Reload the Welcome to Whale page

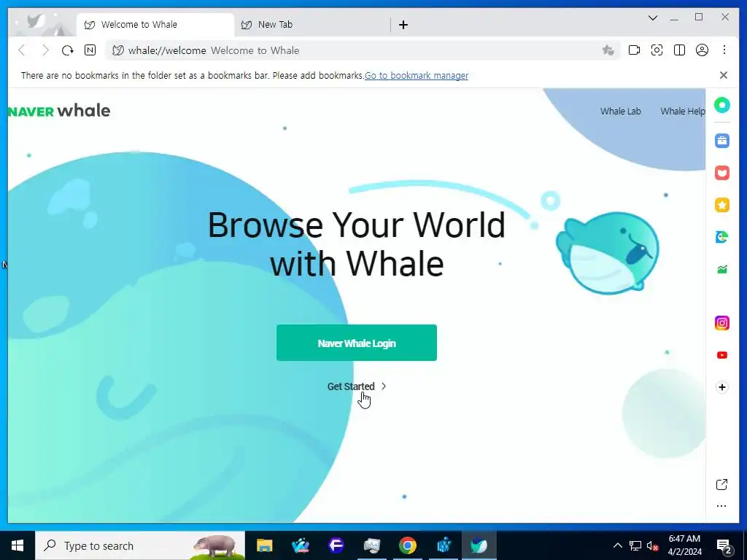click(68, 50)
